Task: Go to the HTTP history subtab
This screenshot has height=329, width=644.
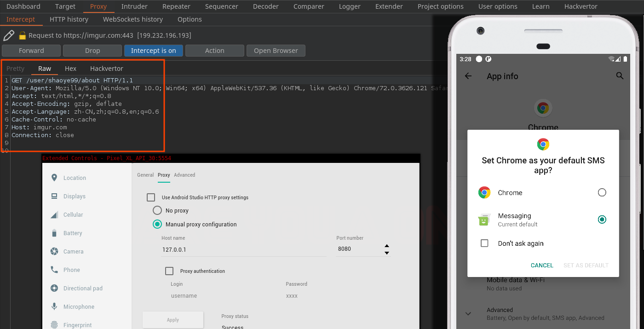Action: (69, 19)
